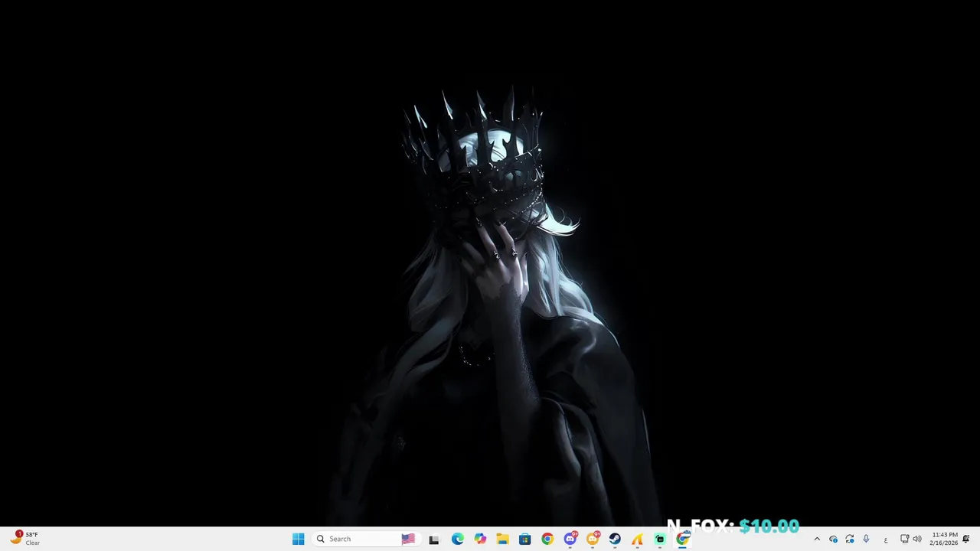This screenshot has width=980, height=551.
Task: Open the Windows Start menu
Action: pos(298,539)
